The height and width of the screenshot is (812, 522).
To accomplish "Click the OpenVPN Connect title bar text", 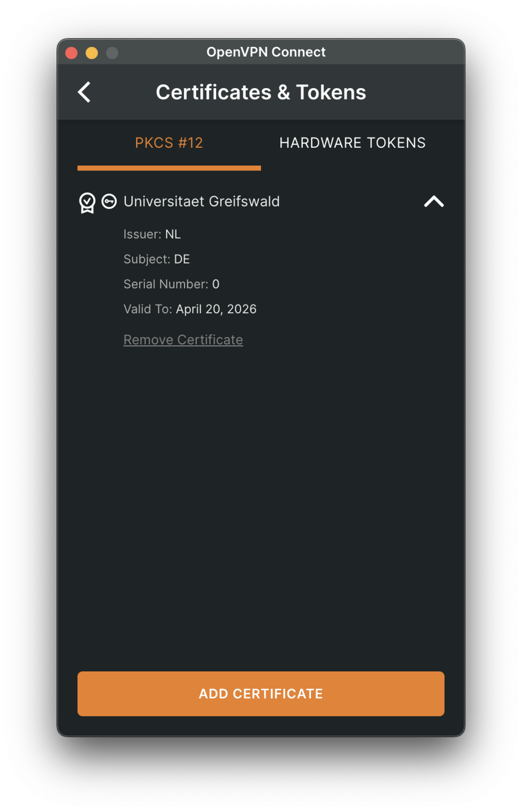I will [266, 52].
